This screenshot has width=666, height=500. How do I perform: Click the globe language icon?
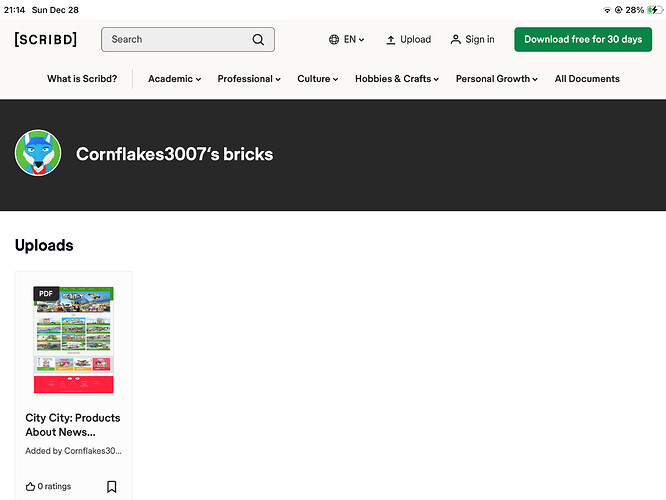point(334,40)
